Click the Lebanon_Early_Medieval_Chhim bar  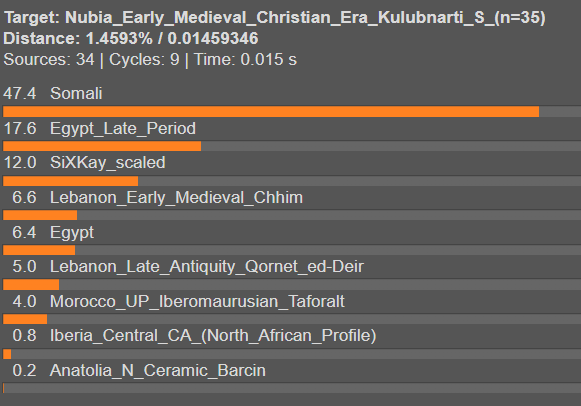click(x=40, y=215)
